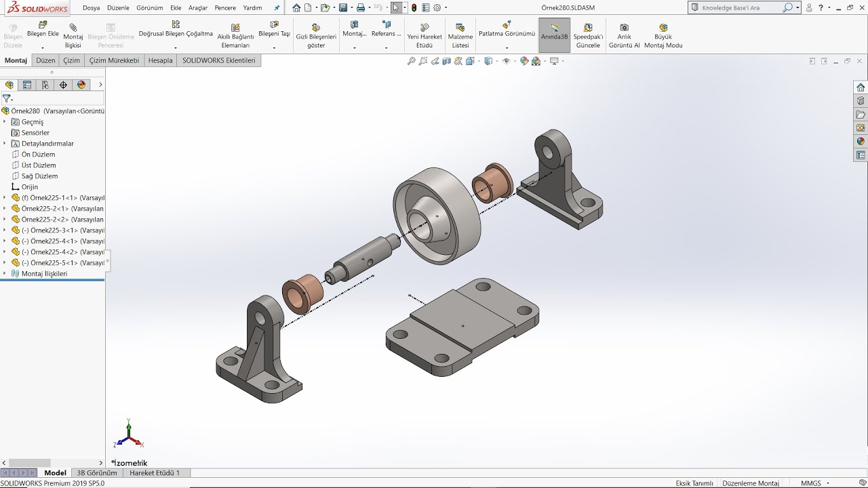Expand the Detaylandırmalar tree node

click(5, 144)
